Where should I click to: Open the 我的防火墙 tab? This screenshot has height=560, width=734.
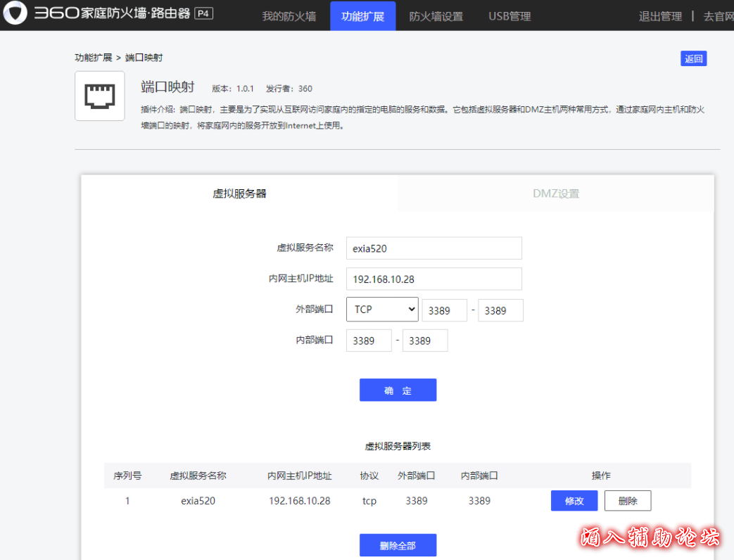pyautogui.click(x=289, y=16)
